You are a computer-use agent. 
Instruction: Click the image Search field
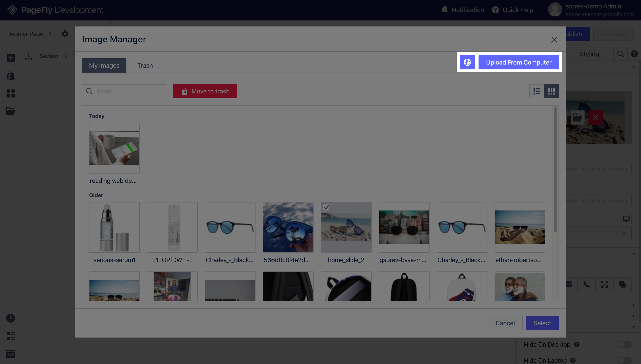(x=124, y=91)
